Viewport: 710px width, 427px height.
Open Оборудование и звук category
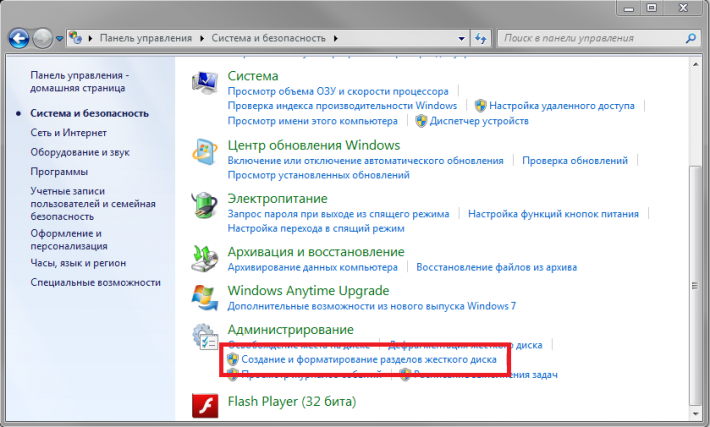(80, 152)
